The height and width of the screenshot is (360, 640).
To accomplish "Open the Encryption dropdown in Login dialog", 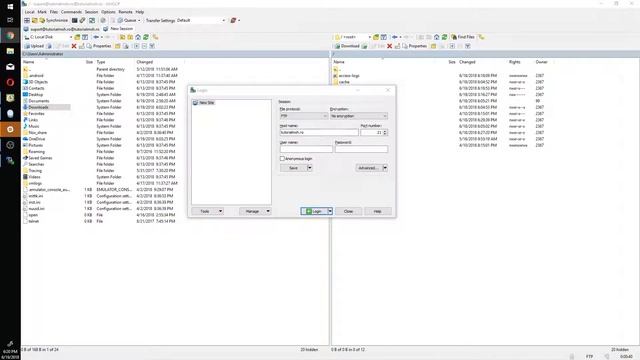I will pos(359,116).
